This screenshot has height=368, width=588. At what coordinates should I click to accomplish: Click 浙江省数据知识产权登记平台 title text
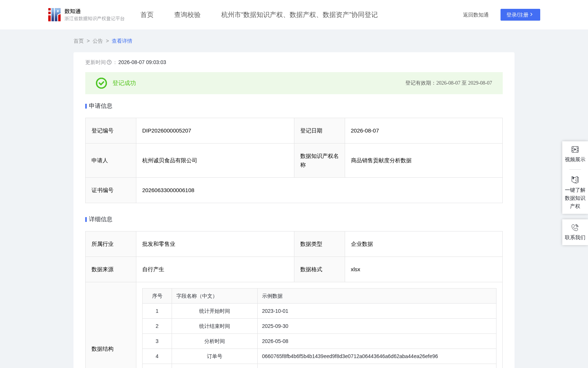click(x=94, y=19)
